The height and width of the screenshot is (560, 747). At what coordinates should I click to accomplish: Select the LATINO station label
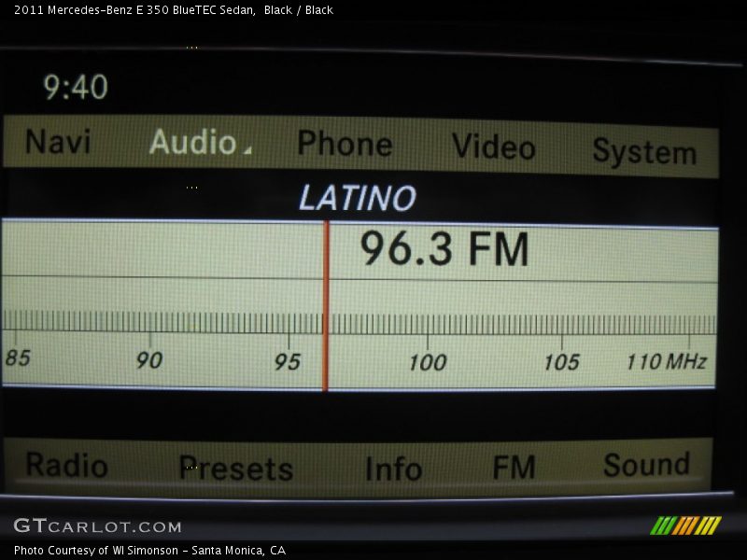[357, 198]
